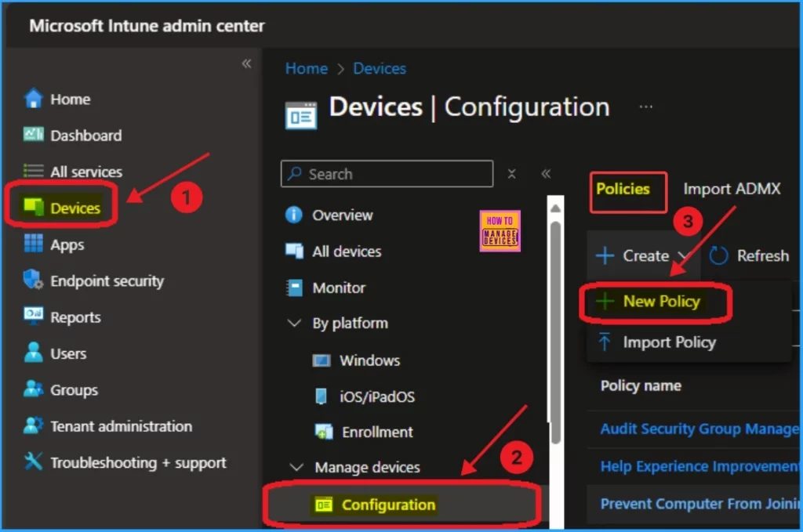Screen dimensions: 803x532
Task: Open Overview in devices menu
Action: tap(343, 215)
